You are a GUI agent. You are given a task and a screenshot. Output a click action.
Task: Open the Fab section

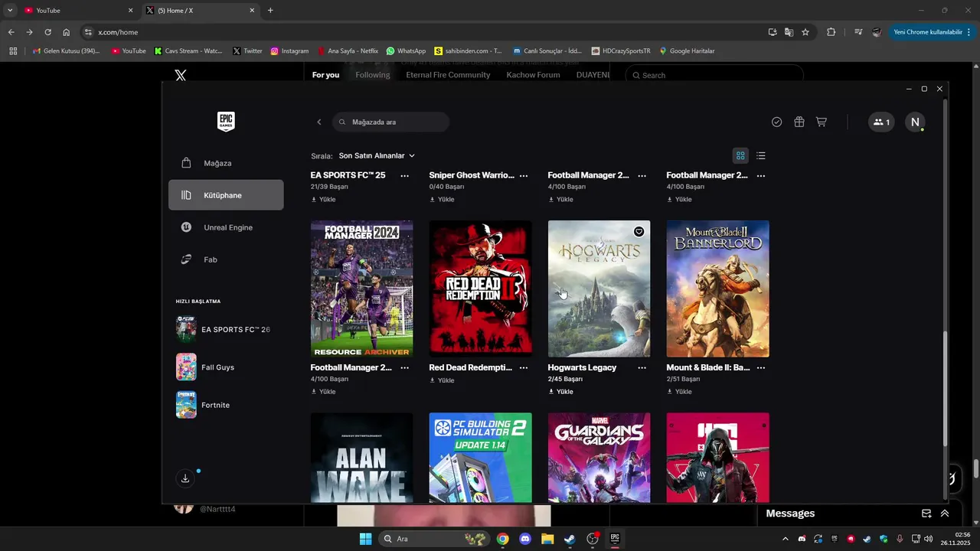point(226,259)
